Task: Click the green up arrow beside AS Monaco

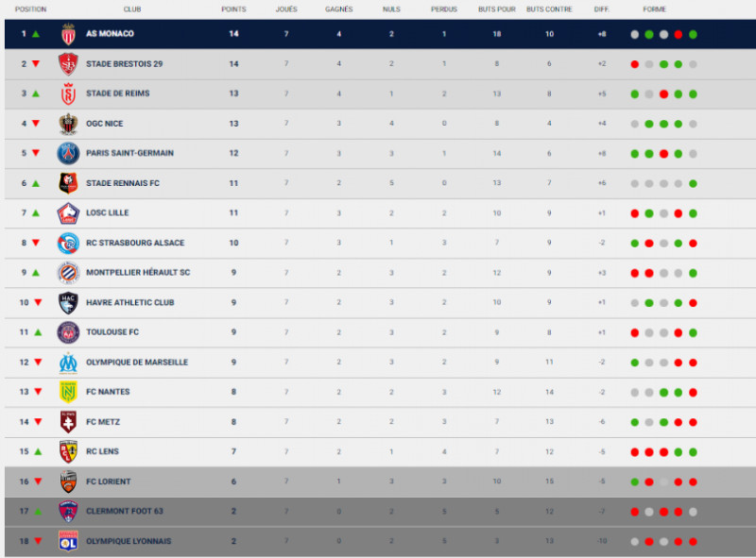Action: (36, 34)
